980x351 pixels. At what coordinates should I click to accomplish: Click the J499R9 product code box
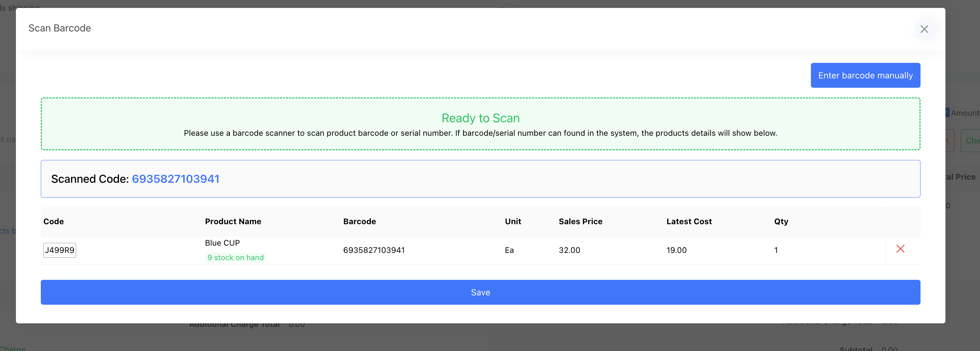click(x=59, y=250)
